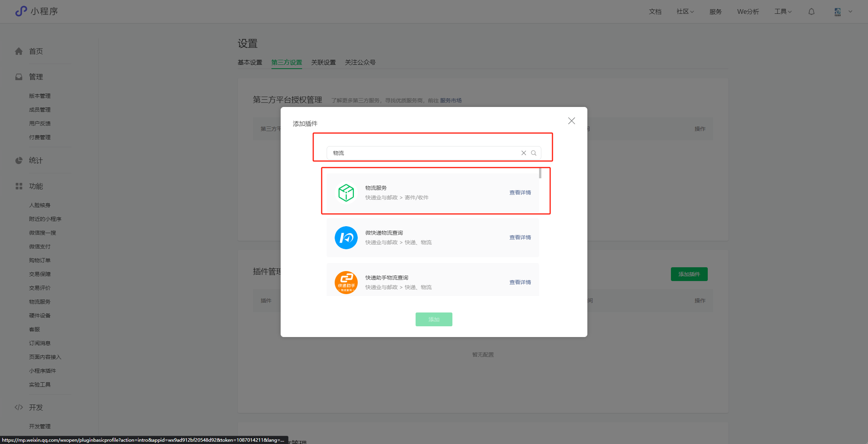Viewport: 868px width, 444px height.
Task: Expand the 社区 dropdown in top navigation
Action: pyautogui.click(x=685, y=12)
